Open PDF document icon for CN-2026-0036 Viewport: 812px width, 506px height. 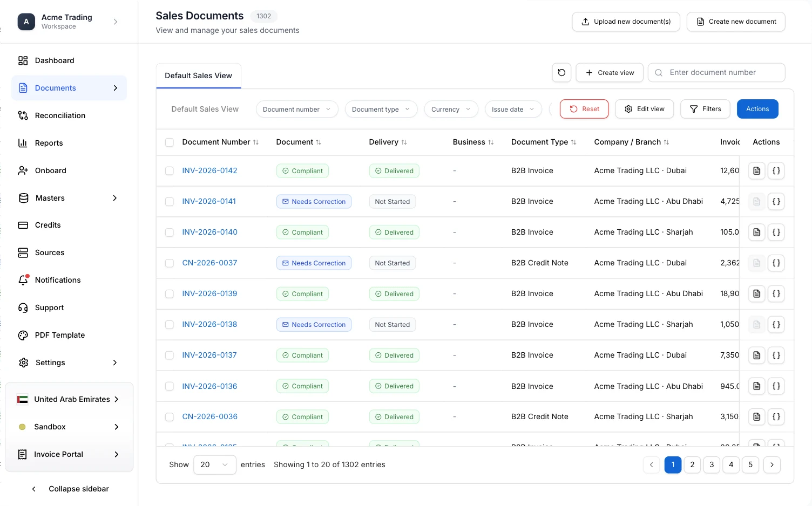[x=756, y=417]
